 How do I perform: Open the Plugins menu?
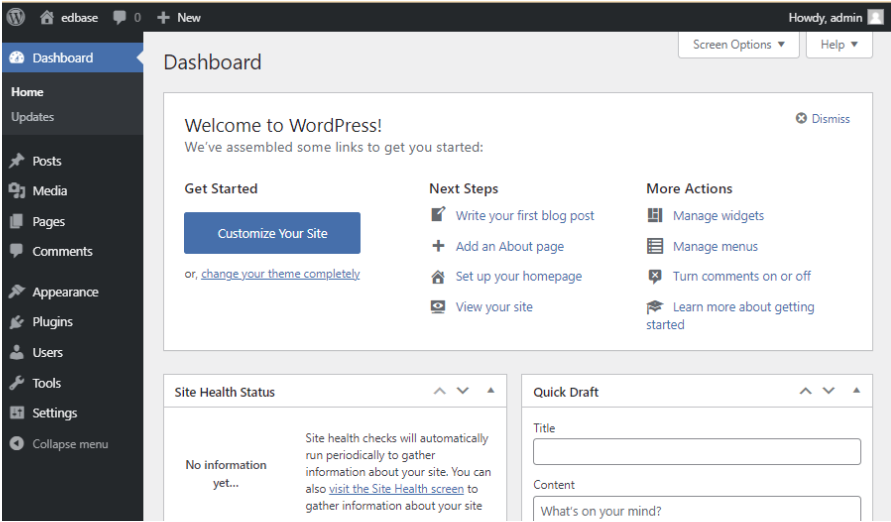52,322
